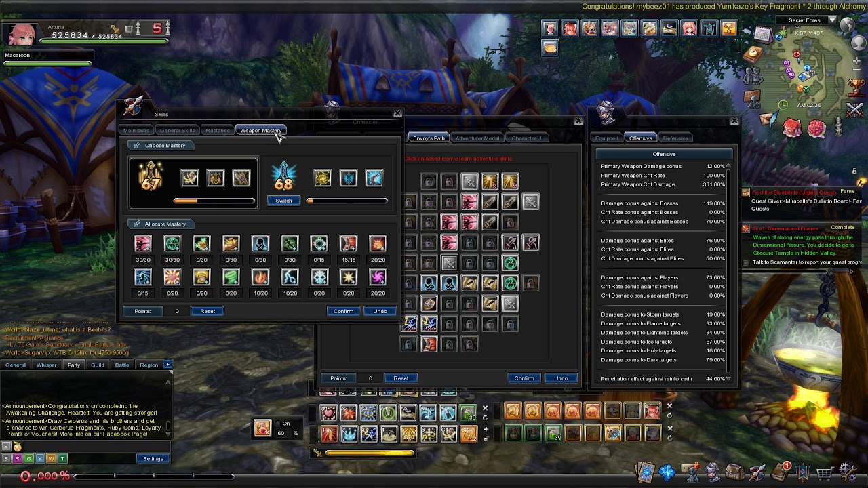Screen dimensions: 868x488
Task: Select the green tornado storm mastery icon
Action: click(x=231, y=277)
